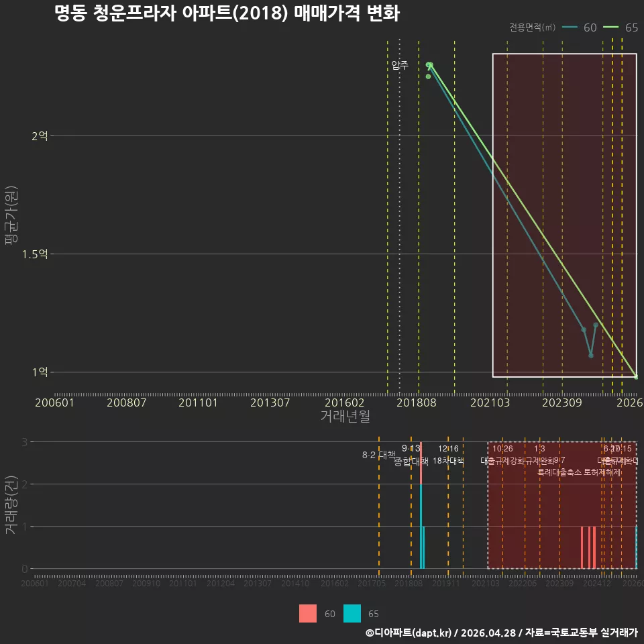Viewport: 644px width, 644px height.
Task: Click 201808 on the price chart axis
Action: tap(417, 402)
